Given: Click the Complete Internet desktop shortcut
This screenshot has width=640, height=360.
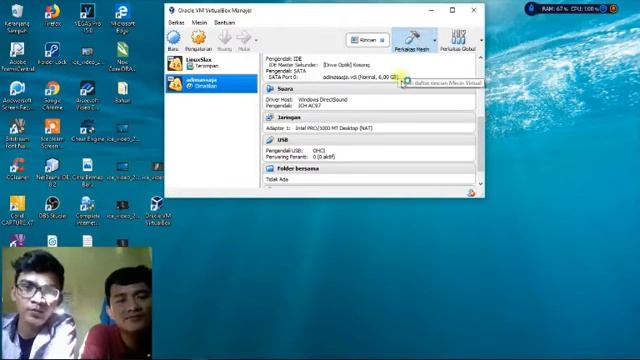Looking at the screenshot, I should (x=87, y=211).
